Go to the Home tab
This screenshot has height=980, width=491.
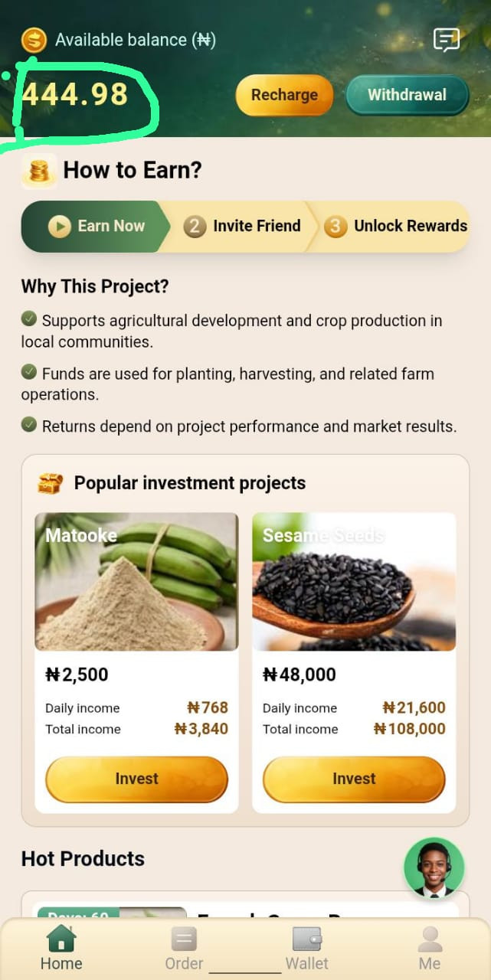click(61, 948)
